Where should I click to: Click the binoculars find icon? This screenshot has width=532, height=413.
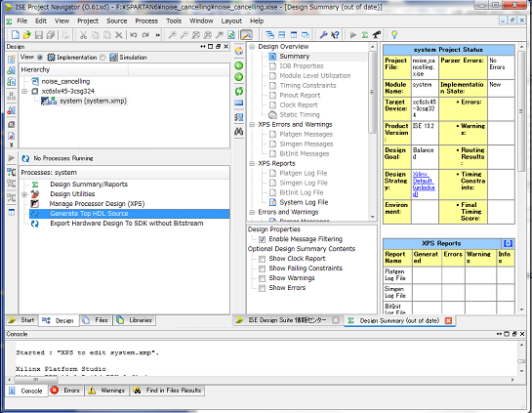239,132
